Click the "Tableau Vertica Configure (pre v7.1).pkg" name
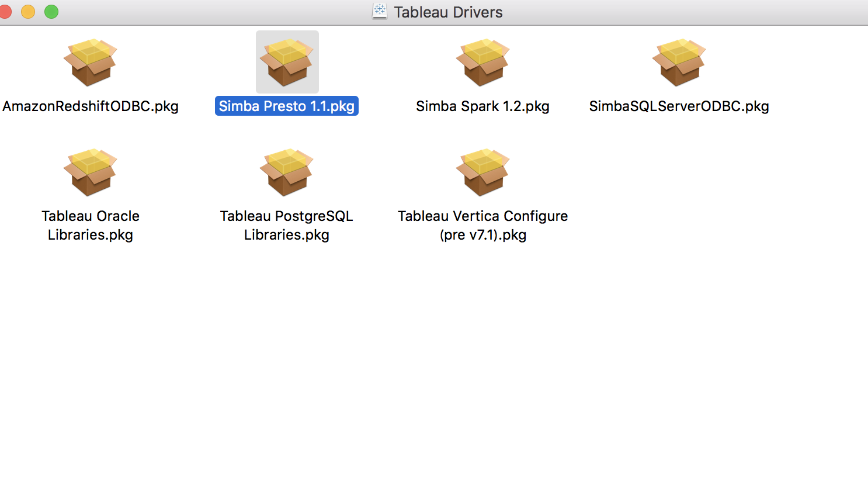Image resolution: width=868 pixels, height=498 pixels. click(x=483, y=226)
